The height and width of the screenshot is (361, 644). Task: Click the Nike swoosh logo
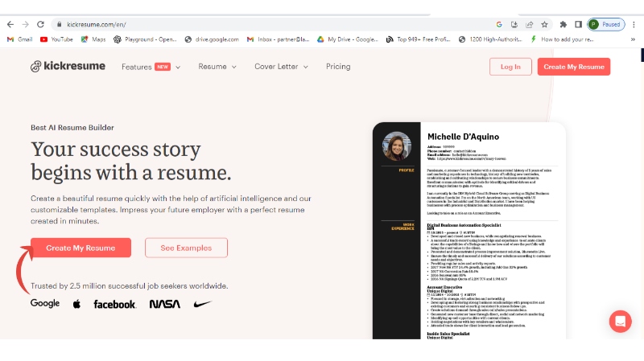tap(203, 304)
